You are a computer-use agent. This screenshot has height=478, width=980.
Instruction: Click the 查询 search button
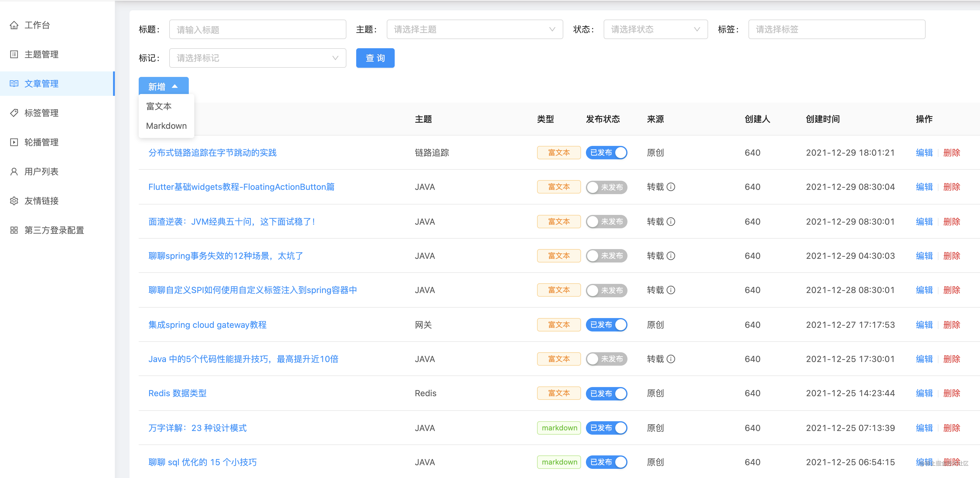coord(375,58)
